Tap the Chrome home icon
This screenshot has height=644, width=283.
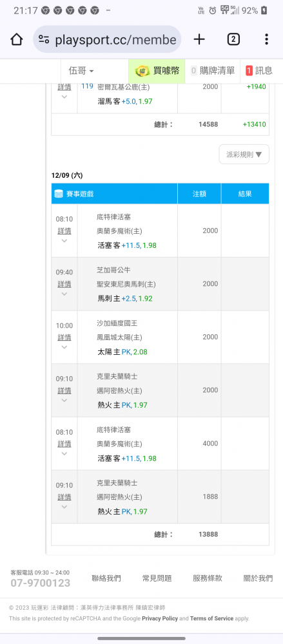[x=17, y=39]
